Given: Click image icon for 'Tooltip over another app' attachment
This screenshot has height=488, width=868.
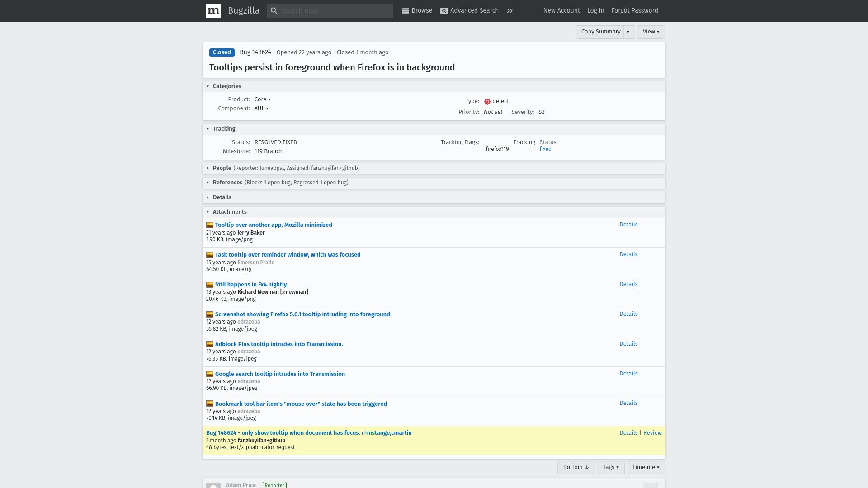Looking at the screenshot, I should (210, 225).
